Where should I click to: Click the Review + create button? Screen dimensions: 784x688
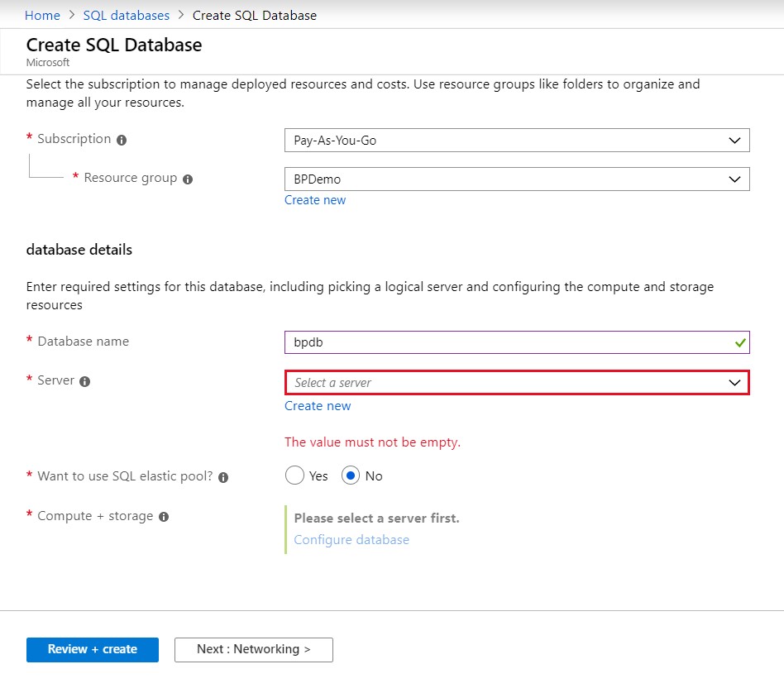click(x=92, y=650)
